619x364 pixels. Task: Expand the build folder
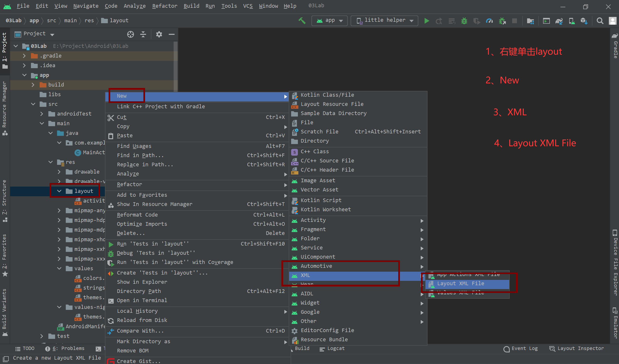point(33,85)
